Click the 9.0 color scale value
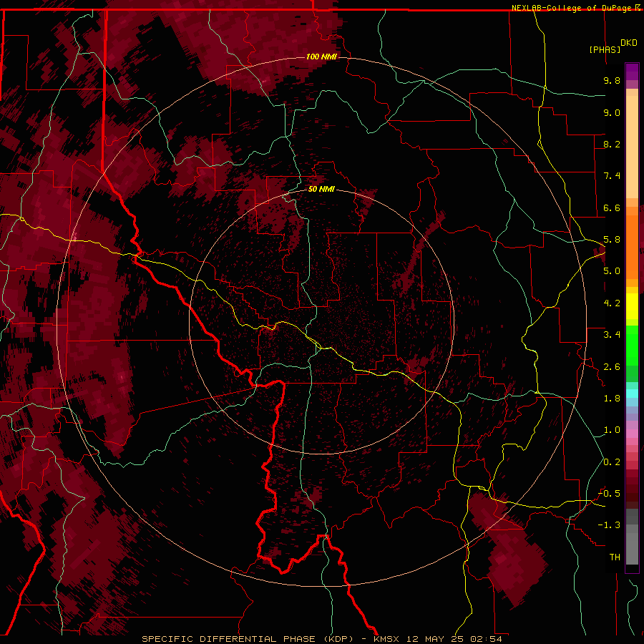The width and height of the screenshot is (644, 644). click(612, 112)
